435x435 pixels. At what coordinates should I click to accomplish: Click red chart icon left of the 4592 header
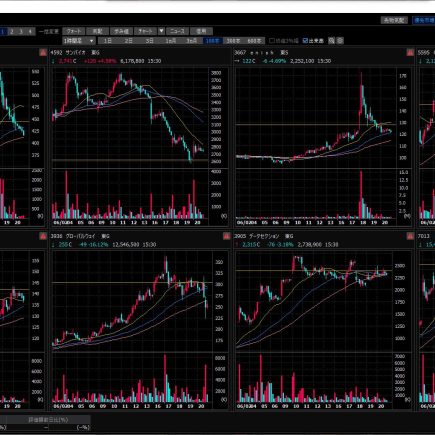point(43,52)
